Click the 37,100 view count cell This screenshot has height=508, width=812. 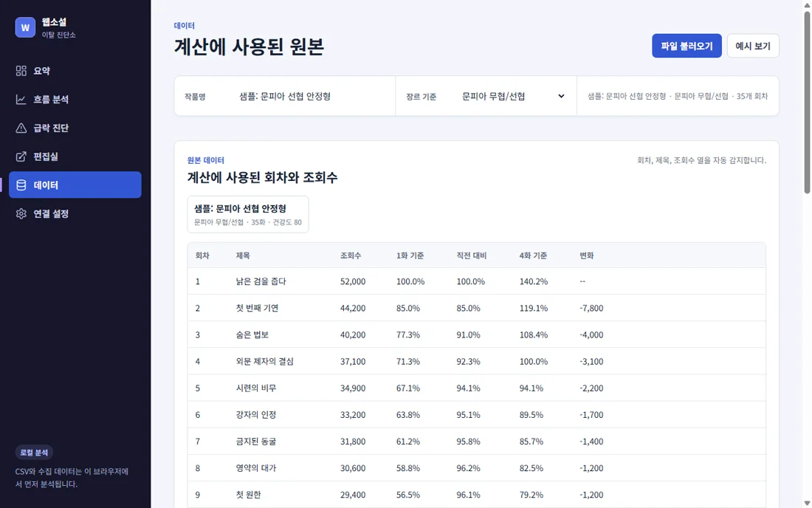pos(353,362)
